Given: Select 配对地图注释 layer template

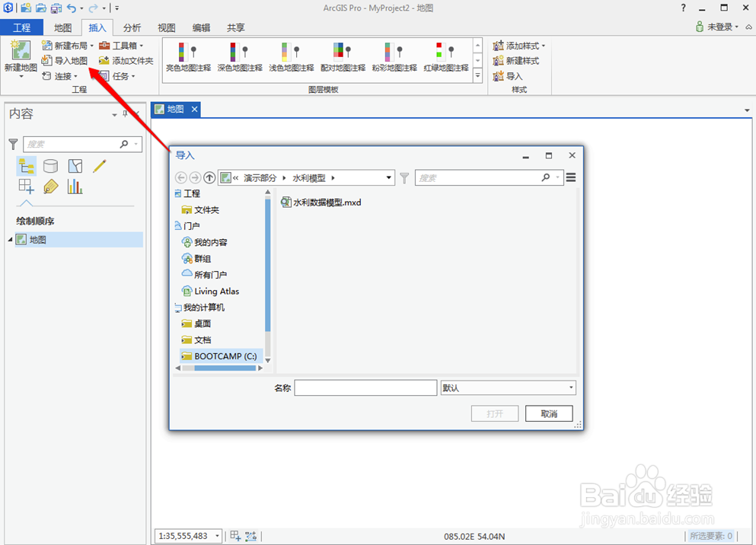Looking at the screenshot, I should (343, 57).
